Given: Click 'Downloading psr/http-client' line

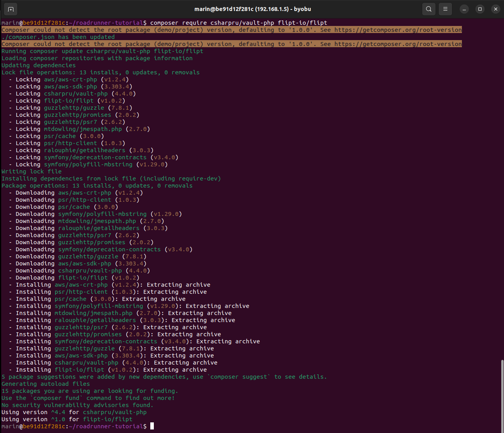Looking at the screenshot, I should pos(74,200).
